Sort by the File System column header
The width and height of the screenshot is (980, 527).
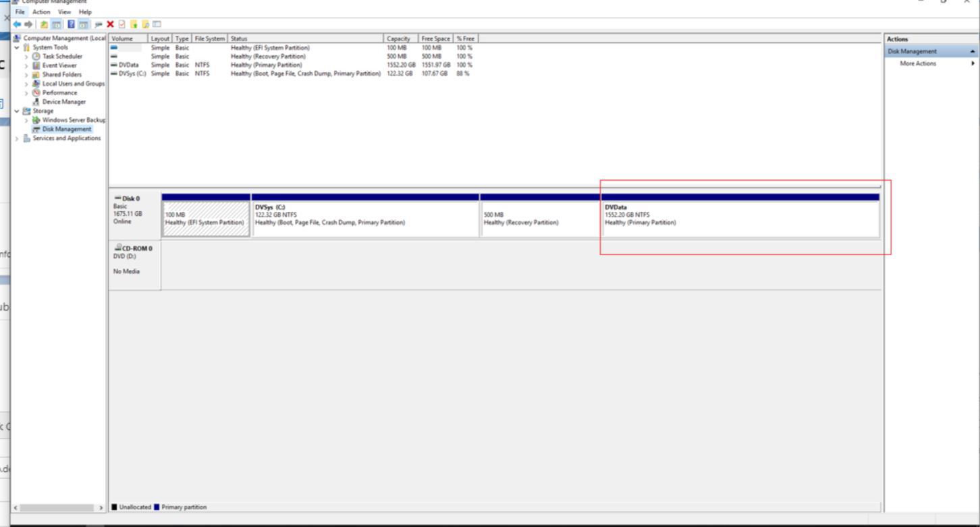tap(210, 39)
